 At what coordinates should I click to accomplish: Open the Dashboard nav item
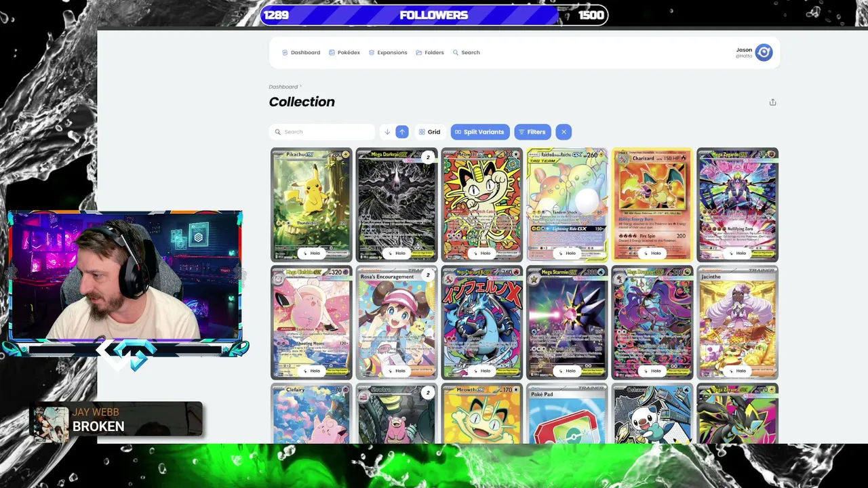pyautogui.click(x=301, y=52)
